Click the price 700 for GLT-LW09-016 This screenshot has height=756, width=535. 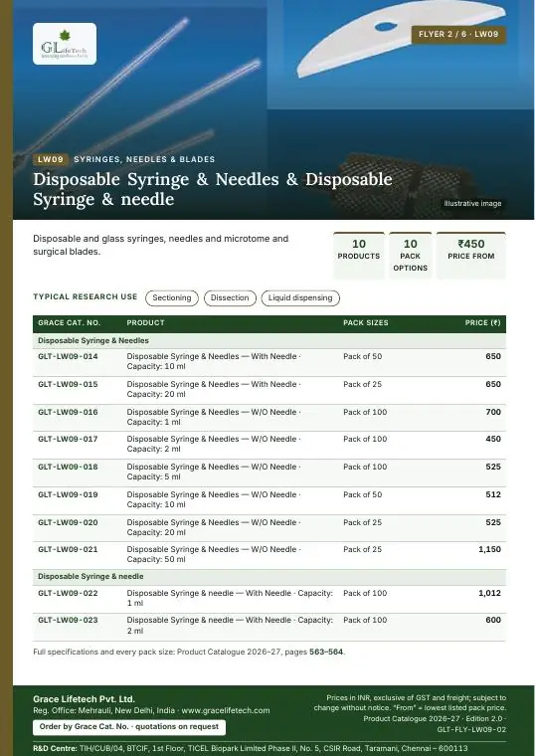pyautogui.click(x=493, y=412)
